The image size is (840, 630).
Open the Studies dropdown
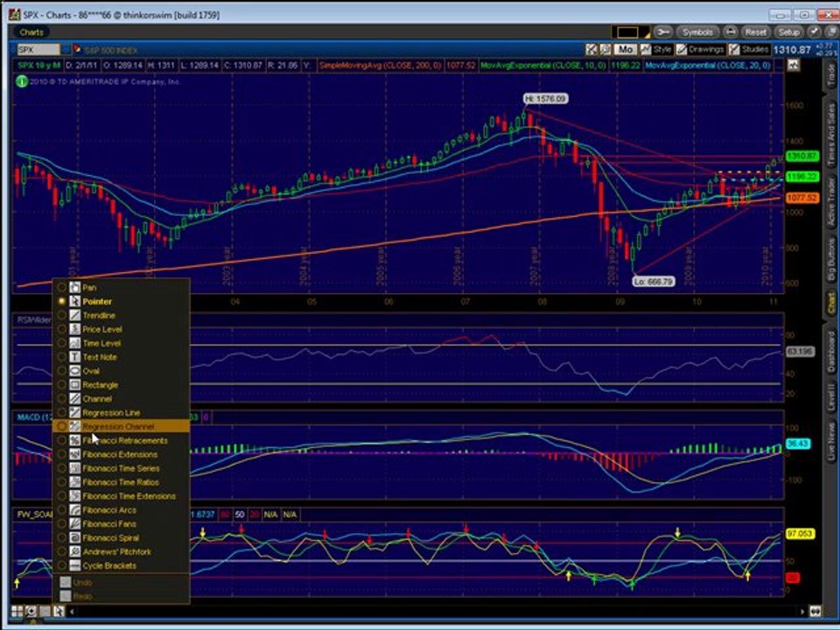tap(749, 49)
